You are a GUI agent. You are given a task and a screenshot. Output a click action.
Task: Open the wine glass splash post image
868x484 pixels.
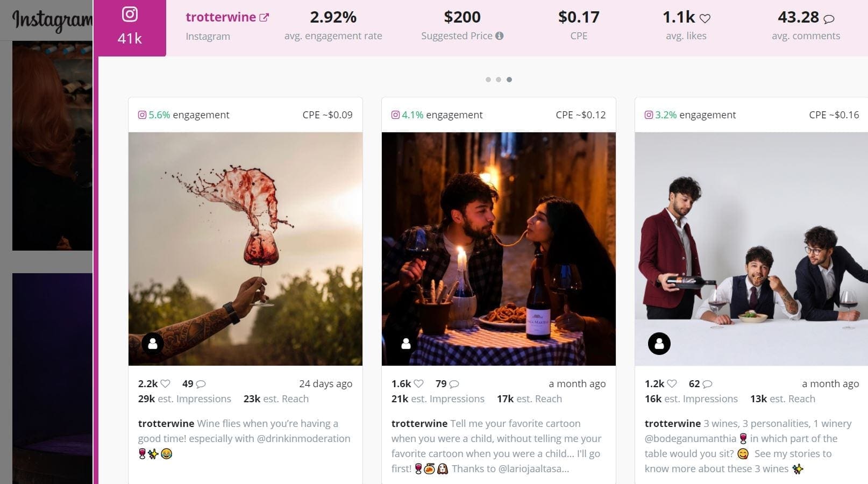click(x=245, y=249)
